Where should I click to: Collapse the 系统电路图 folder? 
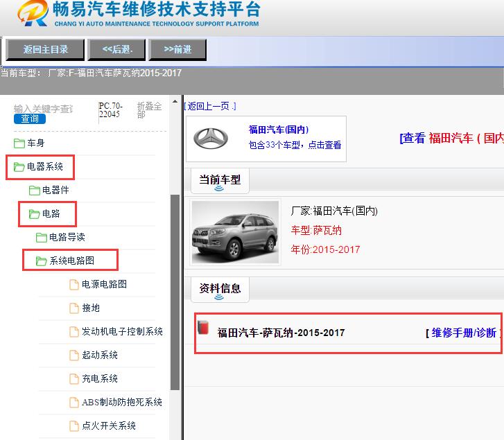point(72,261)
